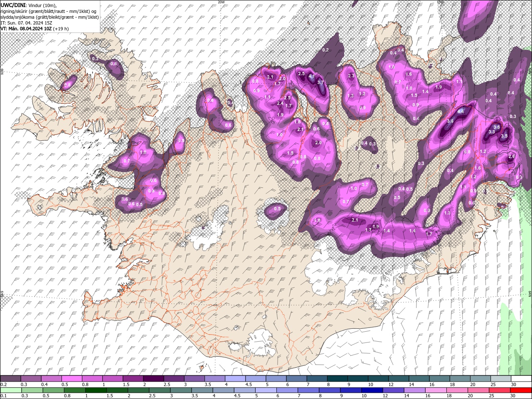This screenshot has height=399, width=532.
Task: Click the 'IT: Sun. 07. 04. 2024 15Z' line
Action: [26, 22]
